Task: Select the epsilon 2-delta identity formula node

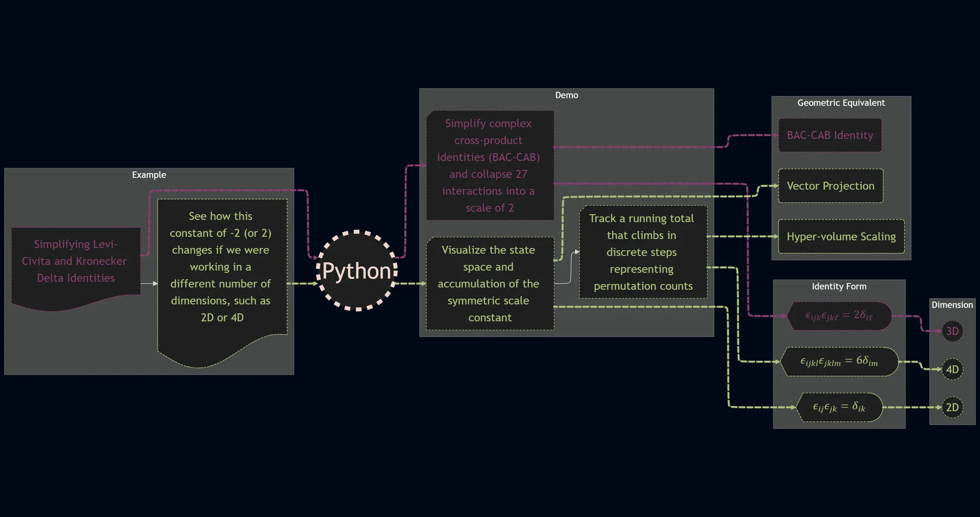Action: click(839, 316)
